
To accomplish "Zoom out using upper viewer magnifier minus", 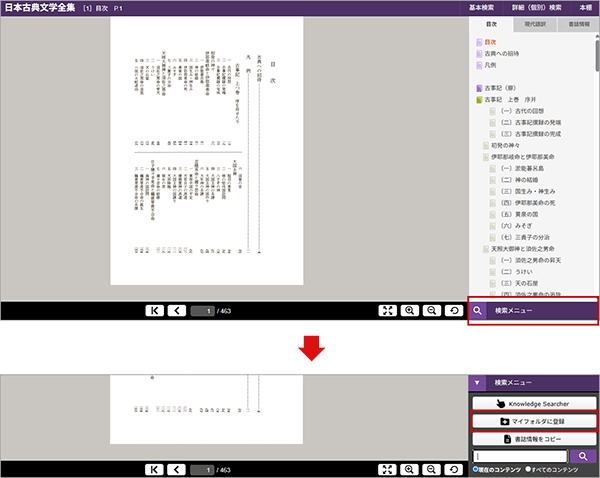I will [x=431, y=311].
